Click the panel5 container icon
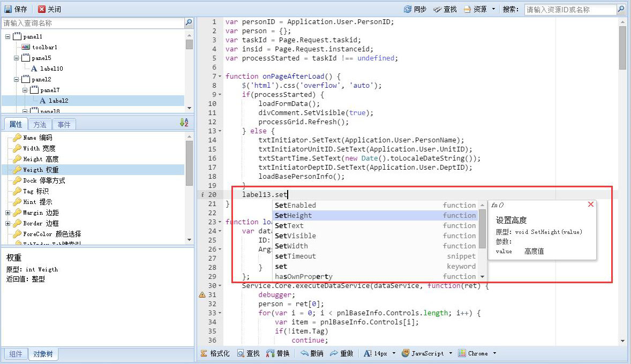Image resolution: width=631 pixels, height=364 pixels. 26,57
